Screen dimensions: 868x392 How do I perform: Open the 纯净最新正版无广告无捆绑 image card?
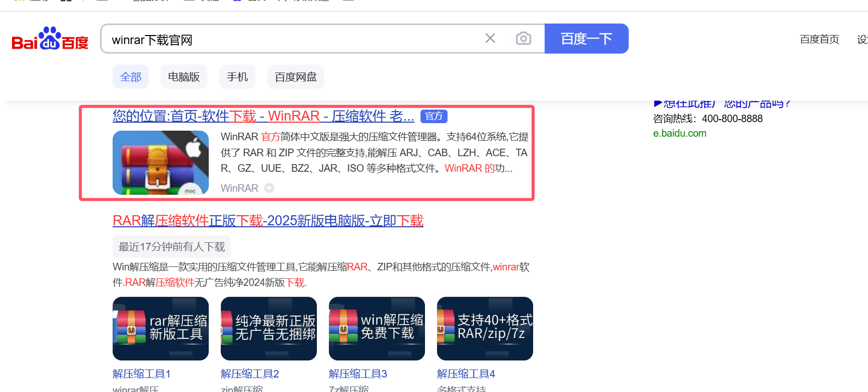coord(269,328)
